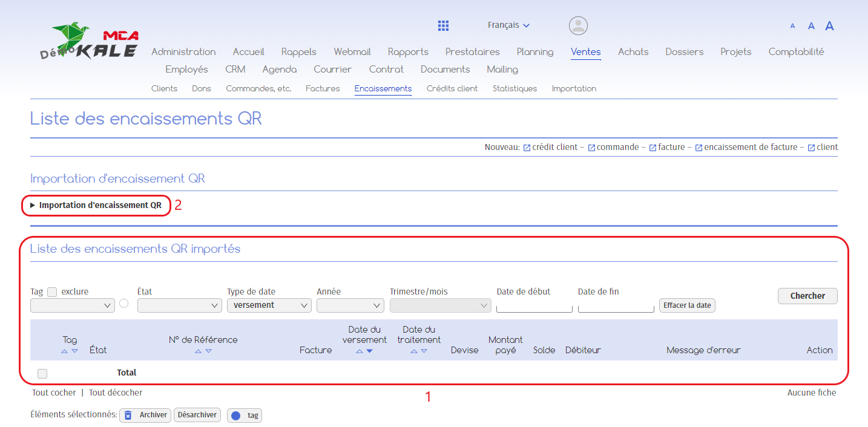The image size is (868, 427).
Task: Go to Accueil menu
Action: [x=249, y=52]
